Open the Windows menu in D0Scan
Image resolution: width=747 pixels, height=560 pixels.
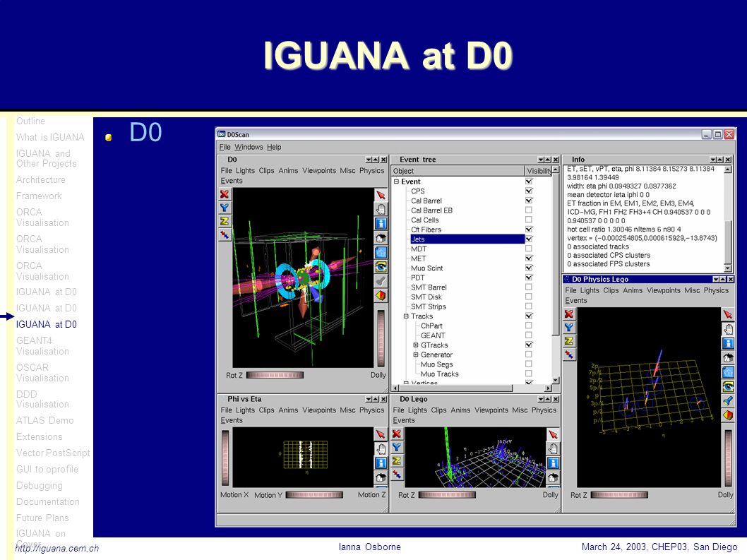[249, 147]
